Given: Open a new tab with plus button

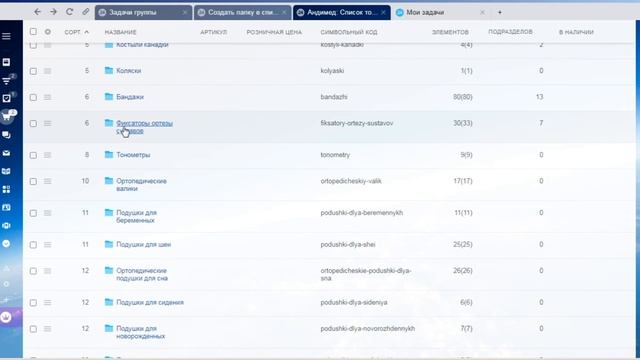Looking at the screenshot, I should tap(500, 12).
